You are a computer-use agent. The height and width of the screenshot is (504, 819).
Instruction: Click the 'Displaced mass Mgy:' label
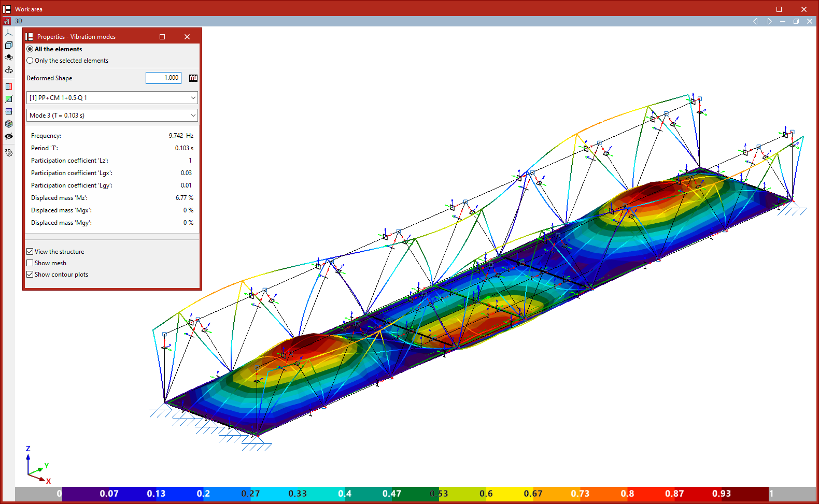61,223
